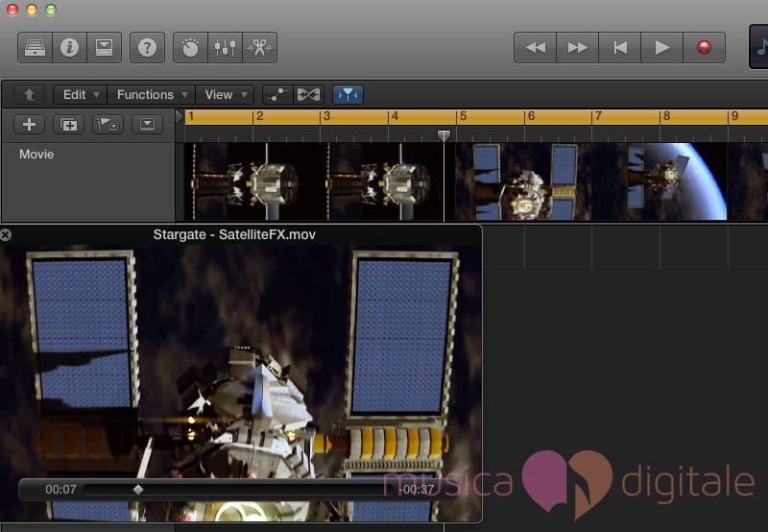Open the Library button in the toolbar
Image resolution: width=768 pixels, height=532 pixels.
point(35,47)
